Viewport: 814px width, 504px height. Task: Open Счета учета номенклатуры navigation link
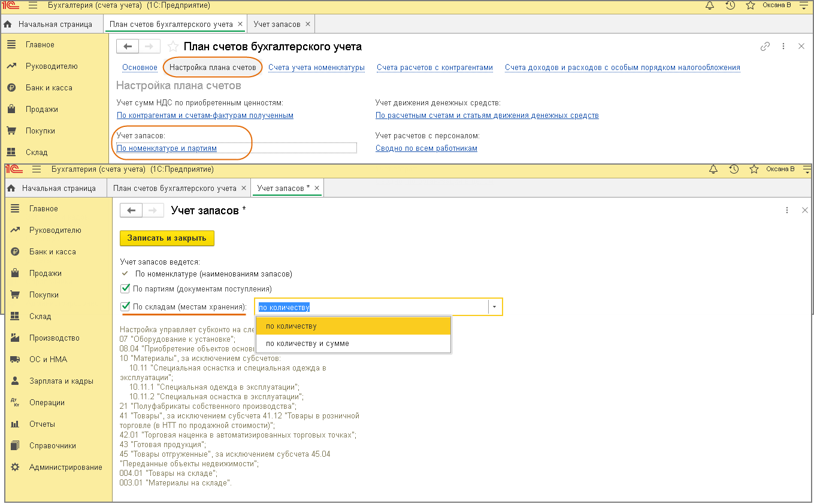pos(316,68)
